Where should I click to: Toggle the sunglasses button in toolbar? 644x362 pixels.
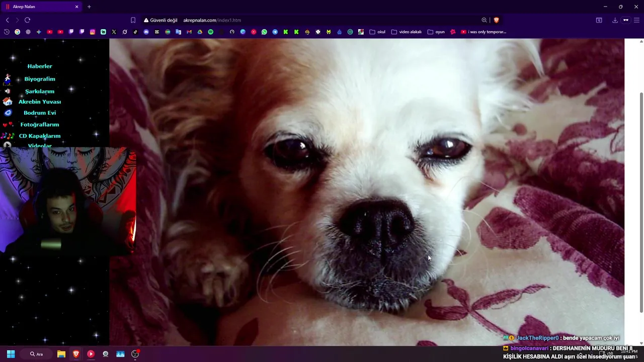[x=626, y=20]
